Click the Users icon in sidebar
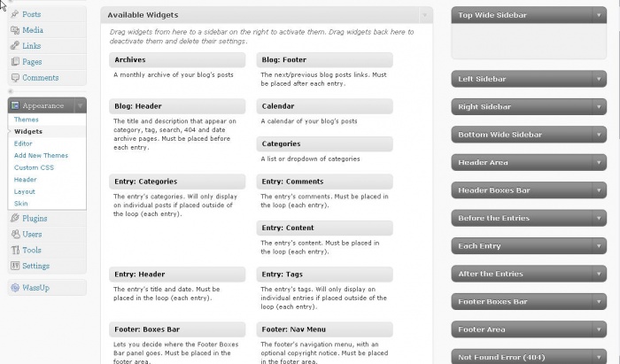This screenshot has width=620, height=364. coord(15,234)
